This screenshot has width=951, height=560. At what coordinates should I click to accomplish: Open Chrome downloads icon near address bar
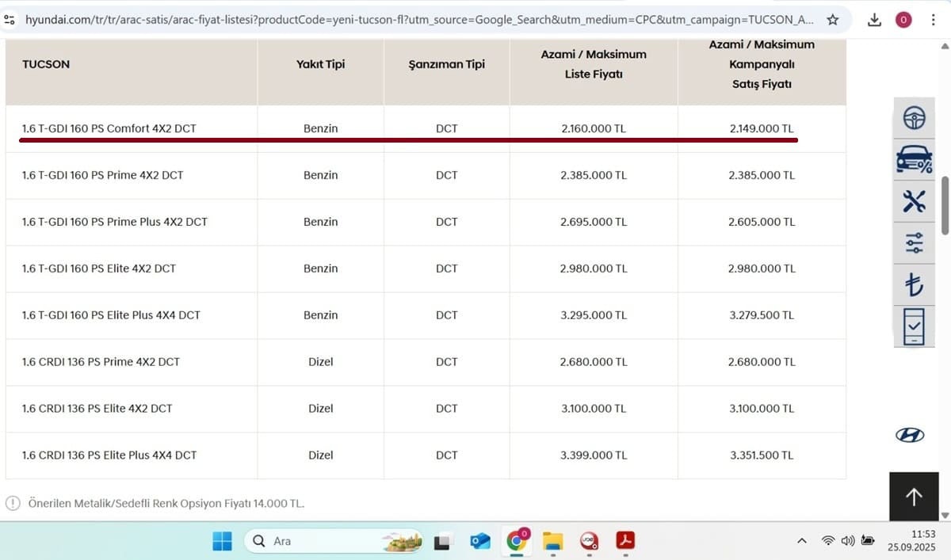[x=874, y=19]
